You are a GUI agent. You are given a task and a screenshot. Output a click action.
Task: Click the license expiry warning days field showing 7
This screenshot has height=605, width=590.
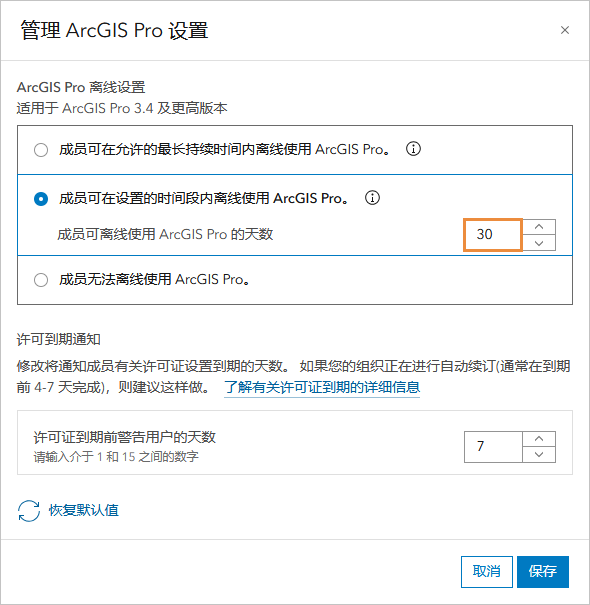click(x=493, y=447)
